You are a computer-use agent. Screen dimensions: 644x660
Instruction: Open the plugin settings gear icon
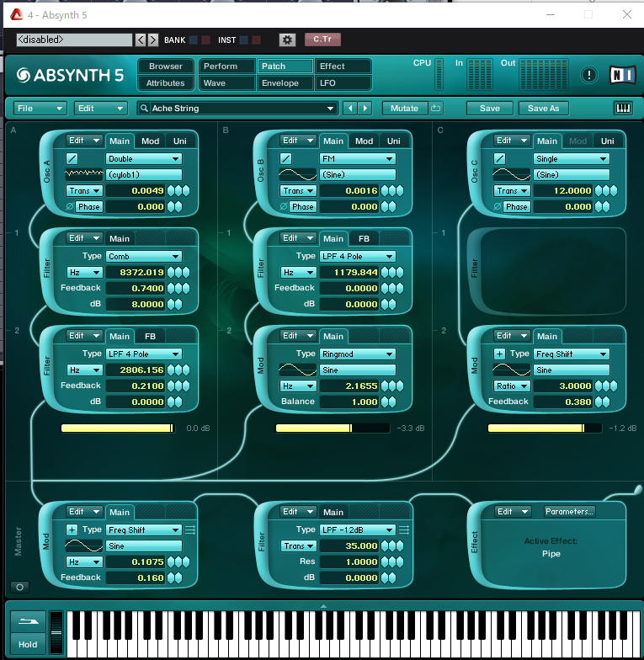click(x=287, y=40)
